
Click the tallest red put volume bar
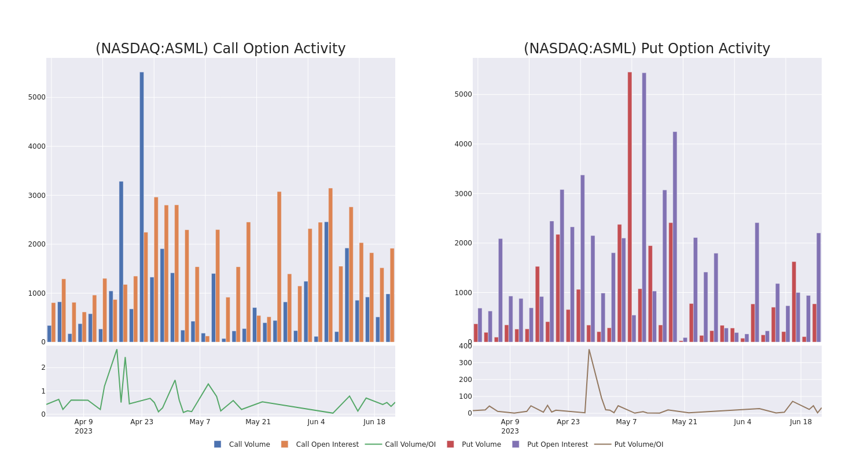tap(630, 207)
